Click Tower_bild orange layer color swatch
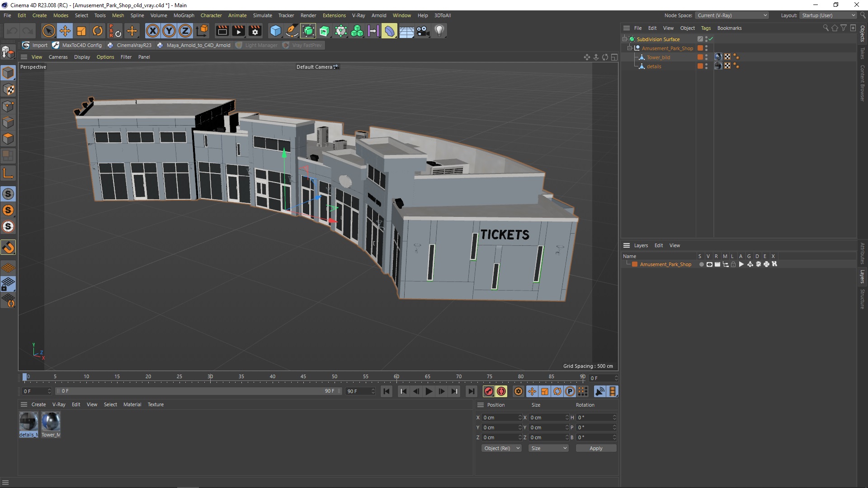Image resolution: width=868 pixels, height=488 pixels. (700, 57)
